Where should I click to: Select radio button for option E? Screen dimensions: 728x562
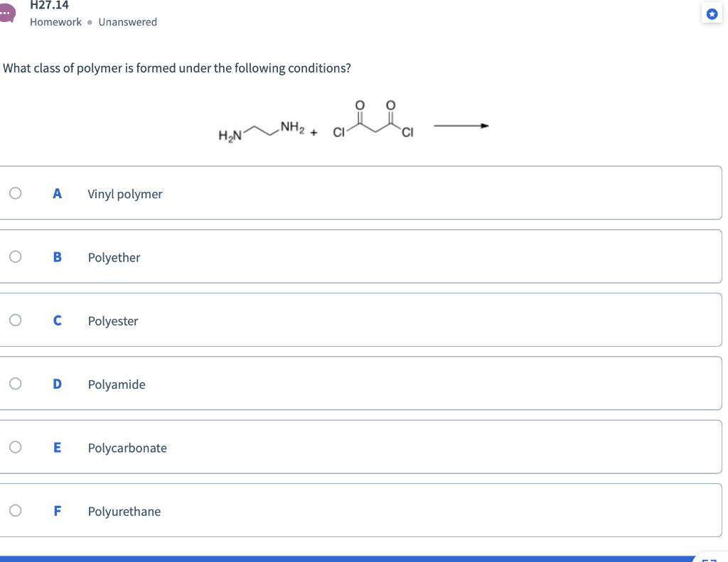[x=15, y=447]
